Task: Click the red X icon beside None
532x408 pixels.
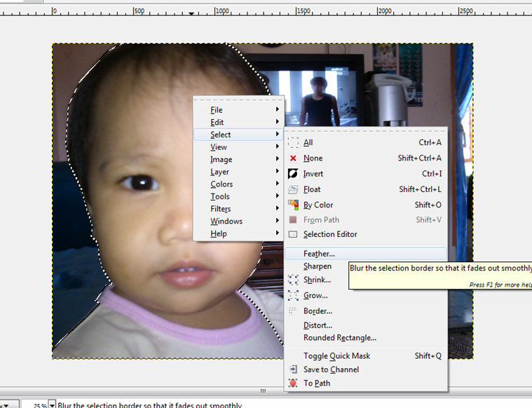Action: pos(293,158)
